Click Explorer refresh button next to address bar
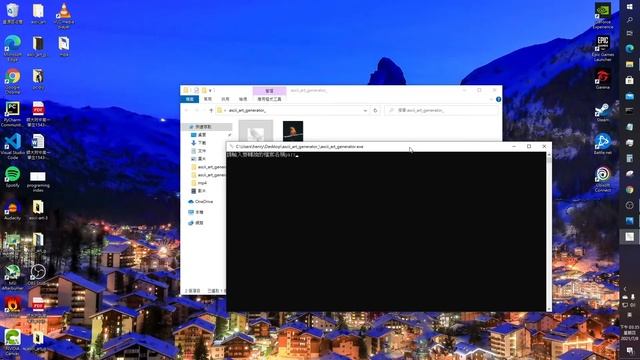Viewport: 640px width, 360px height. coord(376,110)
